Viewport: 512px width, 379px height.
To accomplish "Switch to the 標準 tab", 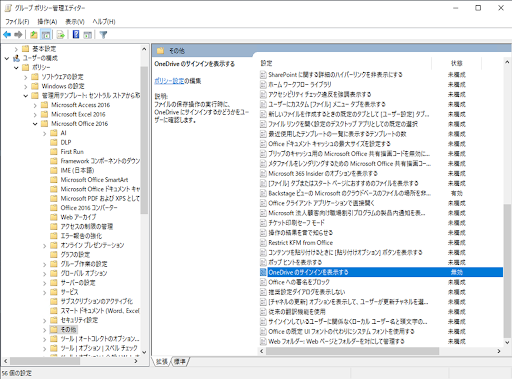I will 180,361.
